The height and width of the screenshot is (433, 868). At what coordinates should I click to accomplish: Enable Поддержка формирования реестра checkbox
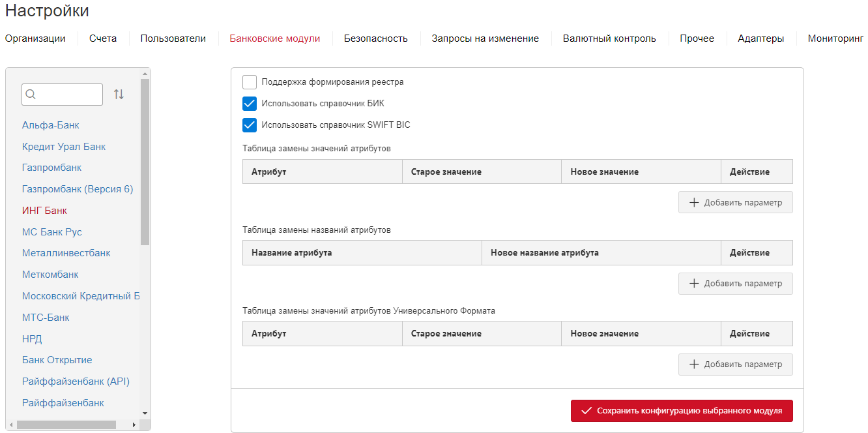click(x=250, y=82)
